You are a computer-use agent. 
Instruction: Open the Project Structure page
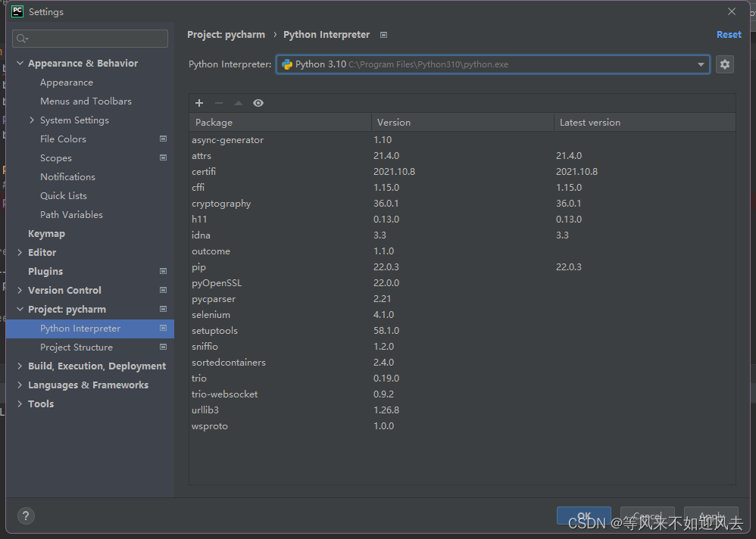click(77, 347)
